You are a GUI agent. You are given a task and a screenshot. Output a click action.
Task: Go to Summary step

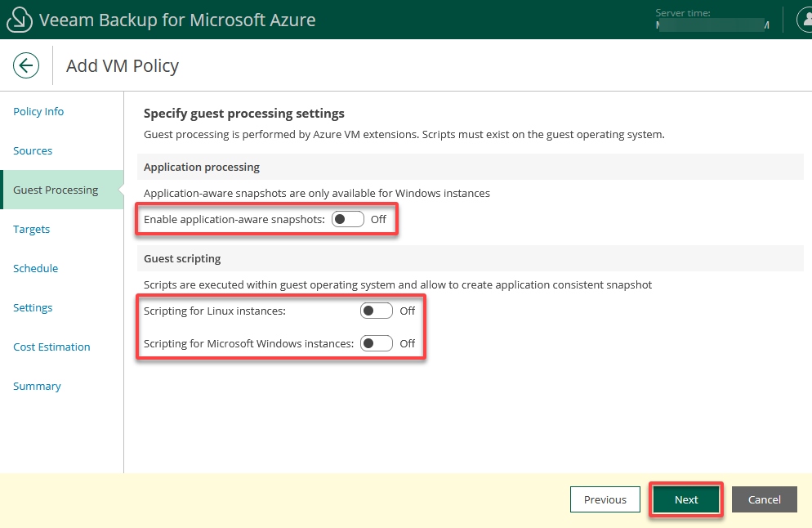point(37,386)
